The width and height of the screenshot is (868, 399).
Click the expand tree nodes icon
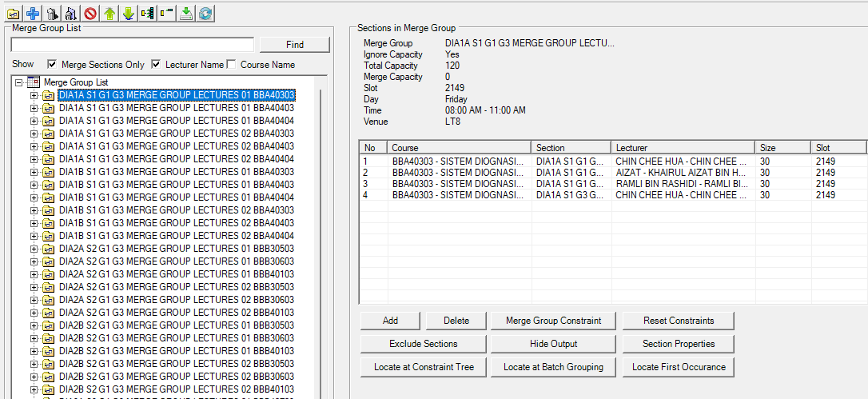[148, 13]
